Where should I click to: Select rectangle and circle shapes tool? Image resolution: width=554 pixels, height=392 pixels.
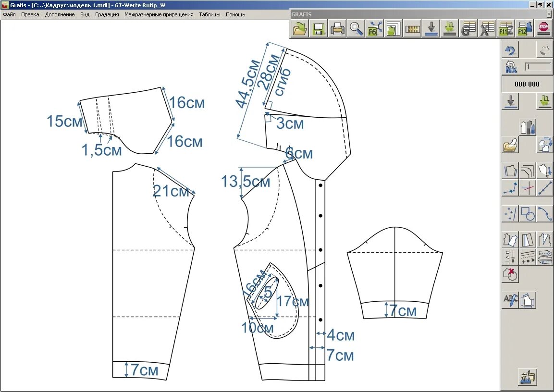tap(528, 214)
